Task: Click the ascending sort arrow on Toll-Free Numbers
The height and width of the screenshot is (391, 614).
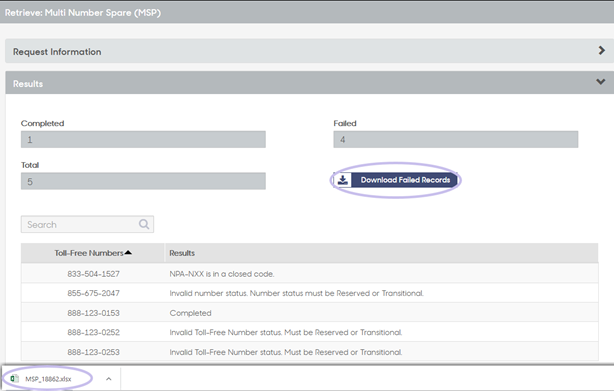Action: [x=128, y=253]
